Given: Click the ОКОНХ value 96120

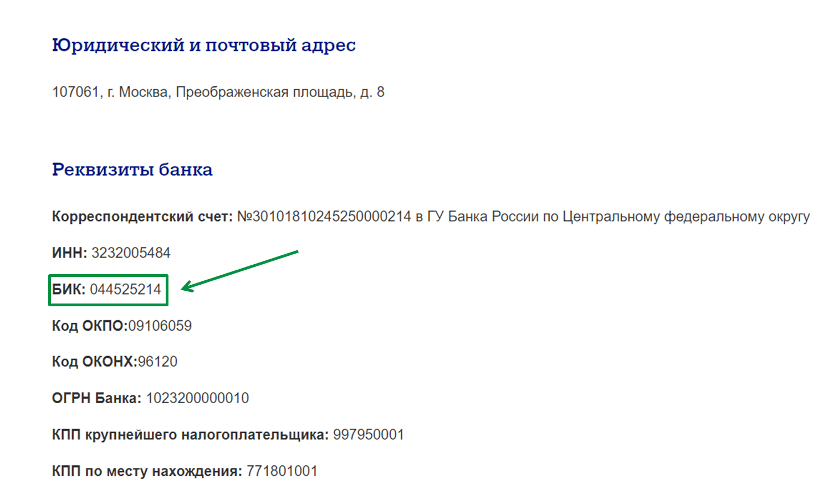Looking at the screenshot, I should (158, 362).
